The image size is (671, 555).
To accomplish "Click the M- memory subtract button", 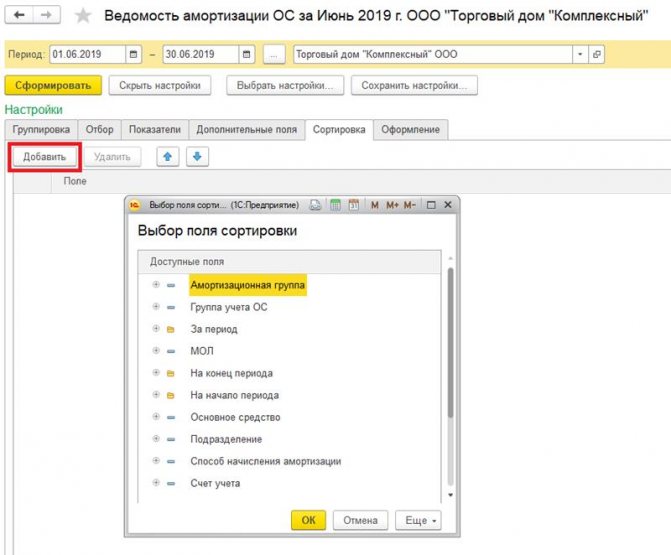I will coord(410,205).
